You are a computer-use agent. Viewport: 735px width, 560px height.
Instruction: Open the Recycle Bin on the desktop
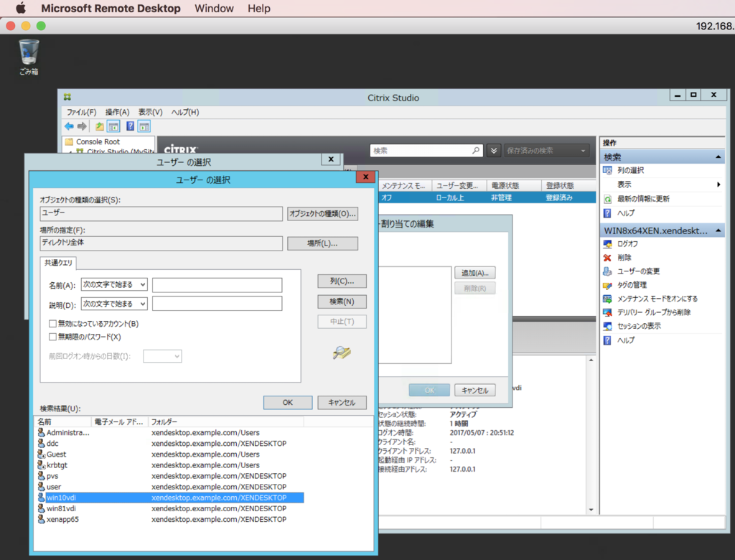(x=29, y=57)
